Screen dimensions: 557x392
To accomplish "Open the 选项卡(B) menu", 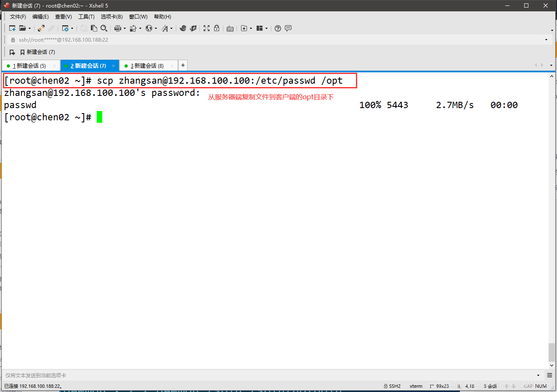I will (x=112, y=17).
